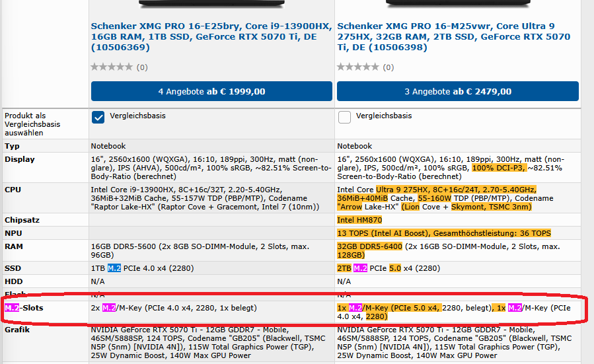Uncheck Vergleichsbasis for the XMG PRO 16-E25bry
This screenshot has height=364, width=594.
[98, 118]
